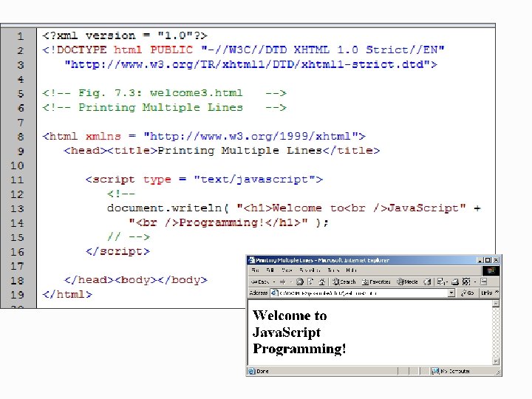This screenshot has width=532, height=399.
Task: Click the script type tag on line 11
Action: click(204, 179)
